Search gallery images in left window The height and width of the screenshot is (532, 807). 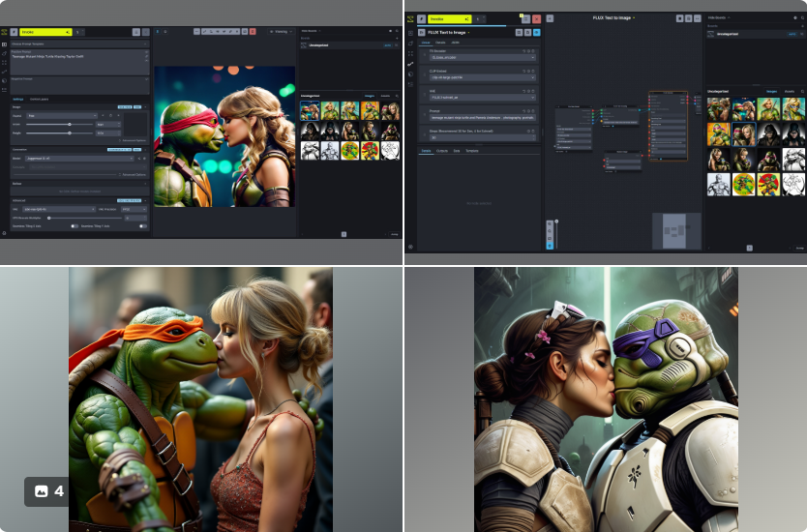(x=397, y=96)
